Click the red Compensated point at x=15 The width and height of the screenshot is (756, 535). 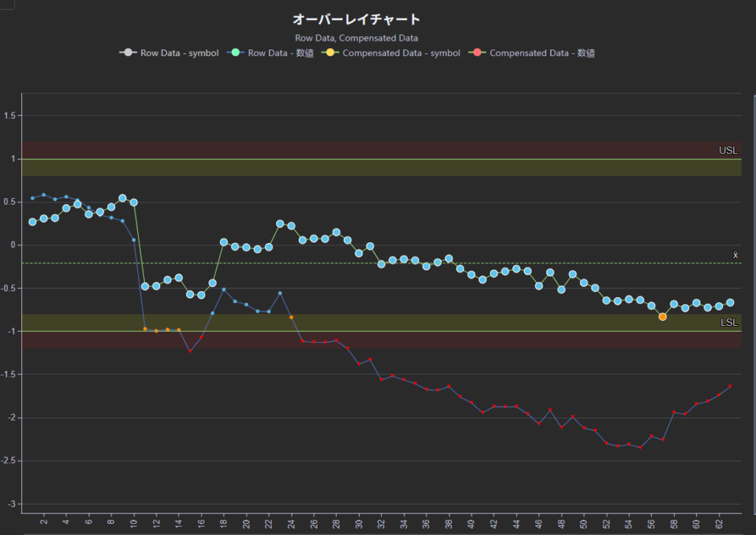[190, 350]
